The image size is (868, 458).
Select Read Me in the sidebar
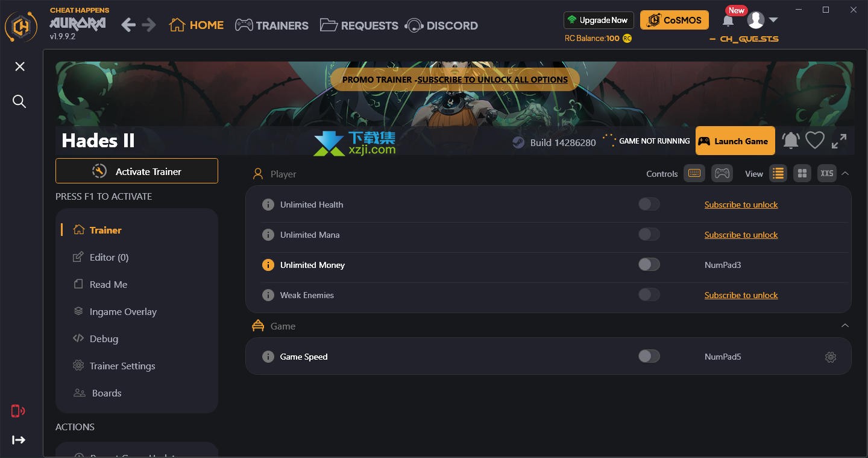[108, 284]
